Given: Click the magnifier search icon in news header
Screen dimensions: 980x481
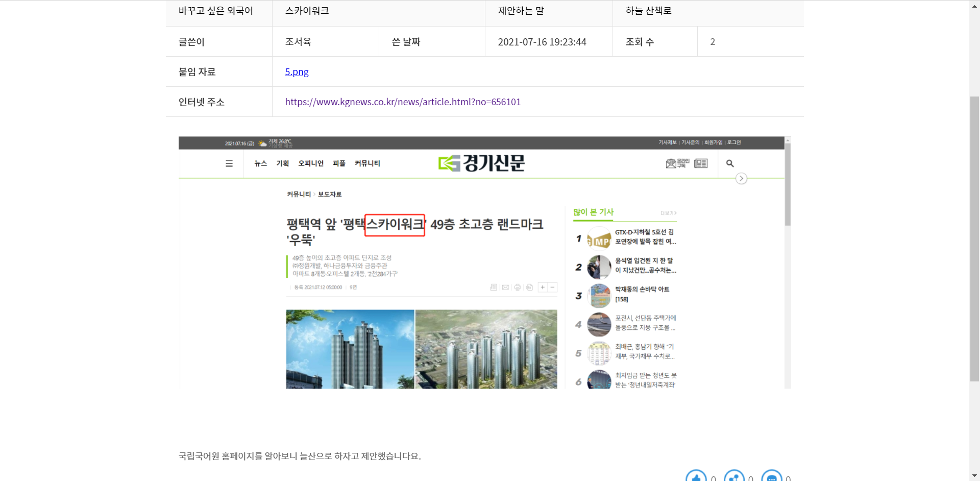Looking at the screenshot, I should [x=730, y=163].
